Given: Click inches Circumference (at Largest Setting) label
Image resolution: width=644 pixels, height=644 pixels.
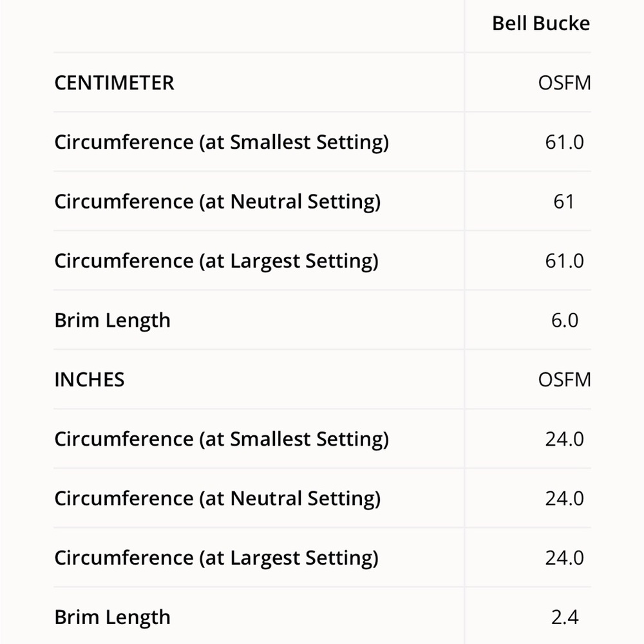Looking at the screenshot, I should tap(216, 558).
